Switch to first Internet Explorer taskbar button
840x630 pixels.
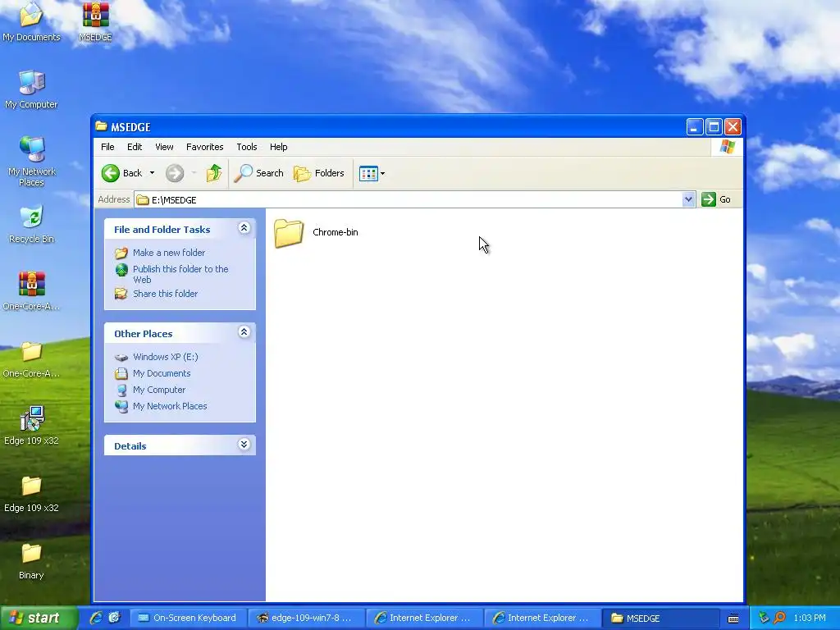click(x=424, y=619)
